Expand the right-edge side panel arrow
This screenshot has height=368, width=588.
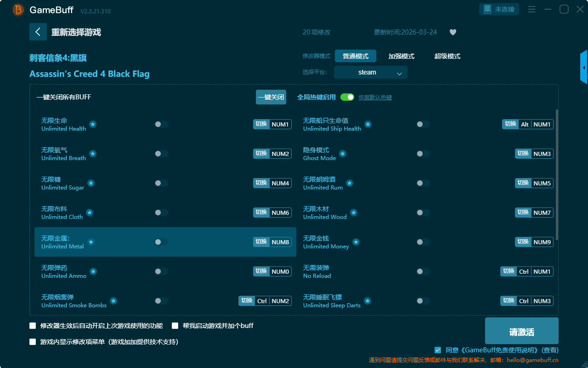coord(584,67)
